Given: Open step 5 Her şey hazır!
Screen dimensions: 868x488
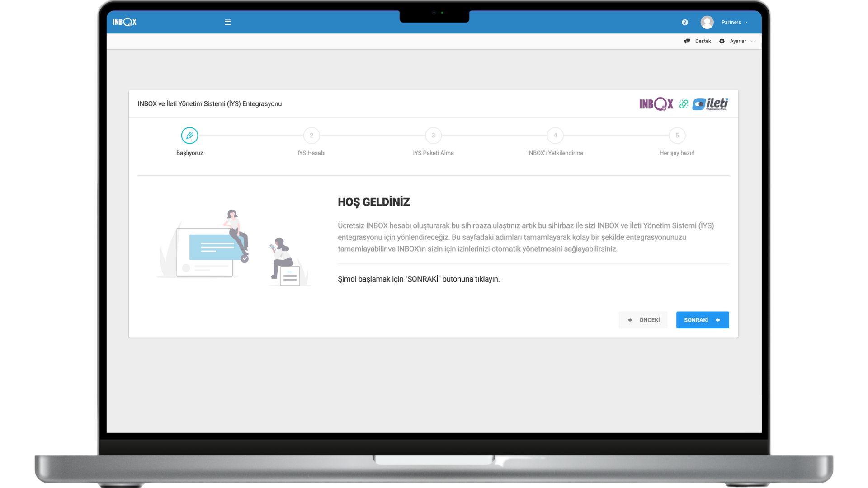Looking at the screenshot, I should pos(677,136).
